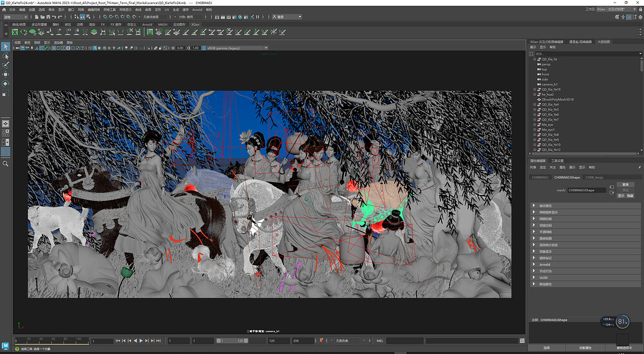Viewport: 644px width, 354px height.
Task: Open the Arnold menu in the main menu bar
Action: [x=197, y=10]
